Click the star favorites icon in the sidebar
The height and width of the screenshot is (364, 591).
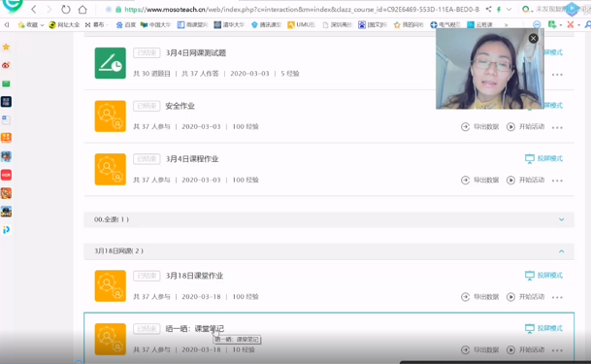(6, 48)
